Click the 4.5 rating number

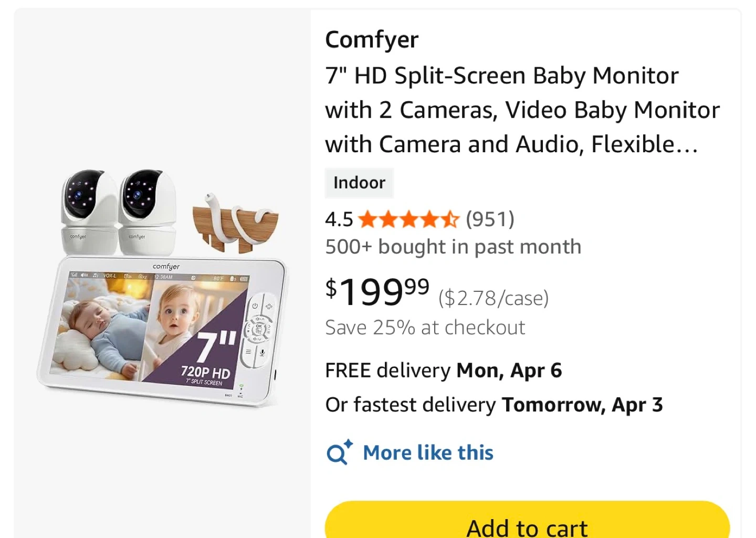tap(339, 219)
